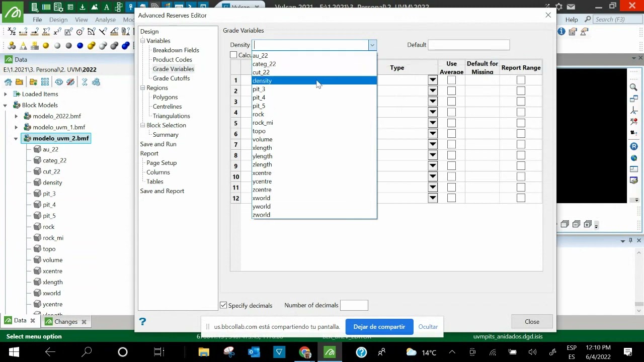
Task: Click the single blue sphere icon
Action: pyautogui.click(x=80, y=46)
